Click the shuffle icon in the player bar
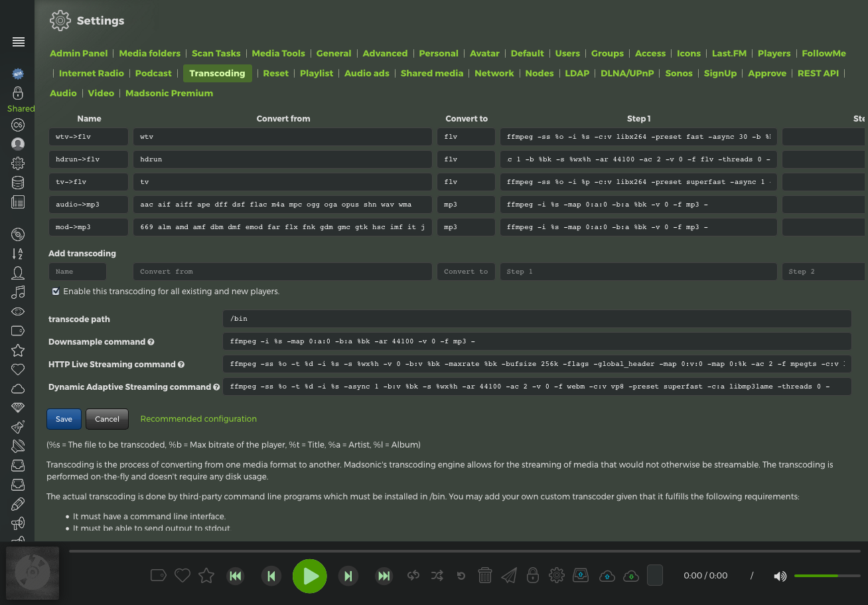Screen dimensions: 868x605 tap(437, 576)
